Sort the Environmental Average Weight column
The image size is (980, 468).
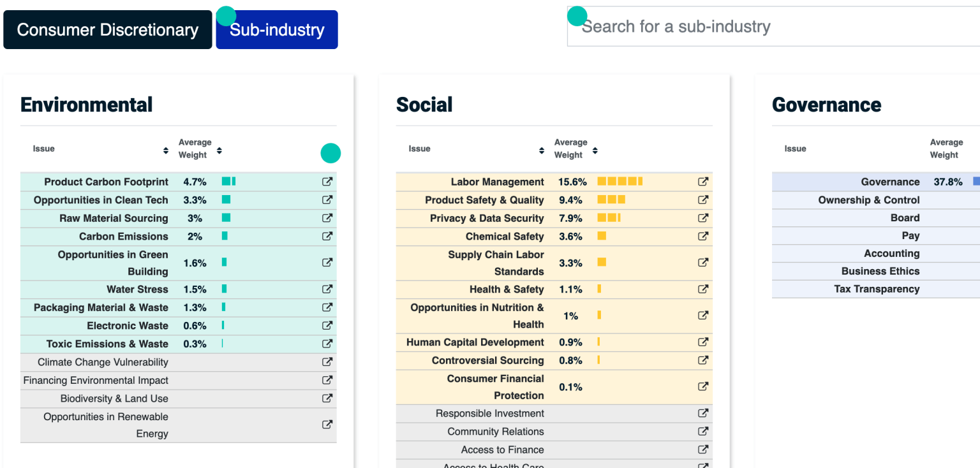click(x=219, y=151)
